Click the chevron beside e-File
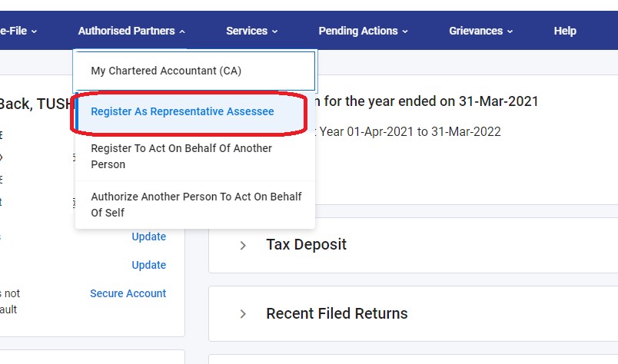The image size is (618, 364). point(35,31)
